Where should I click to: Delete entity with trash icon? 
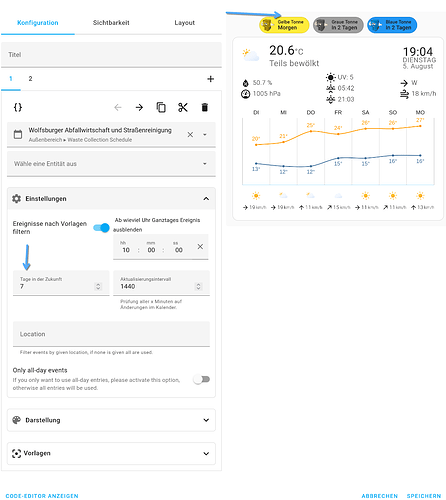point(205,107)
